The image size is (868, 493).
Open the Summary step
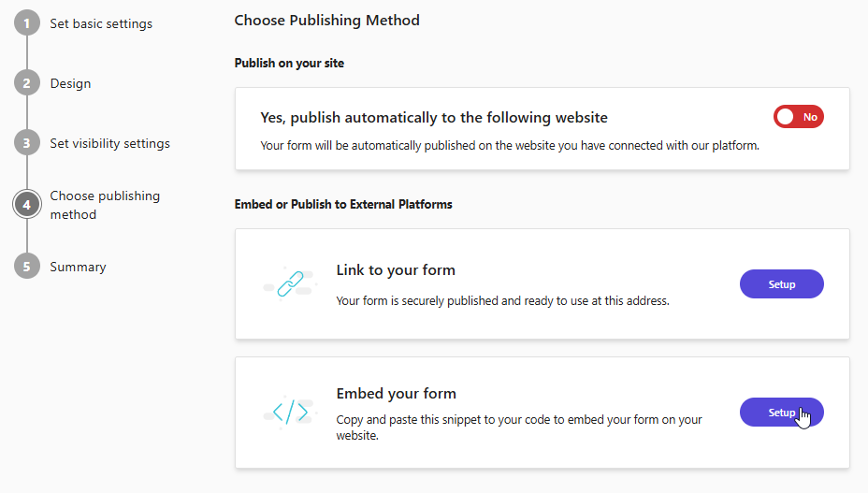click(78, 267)
